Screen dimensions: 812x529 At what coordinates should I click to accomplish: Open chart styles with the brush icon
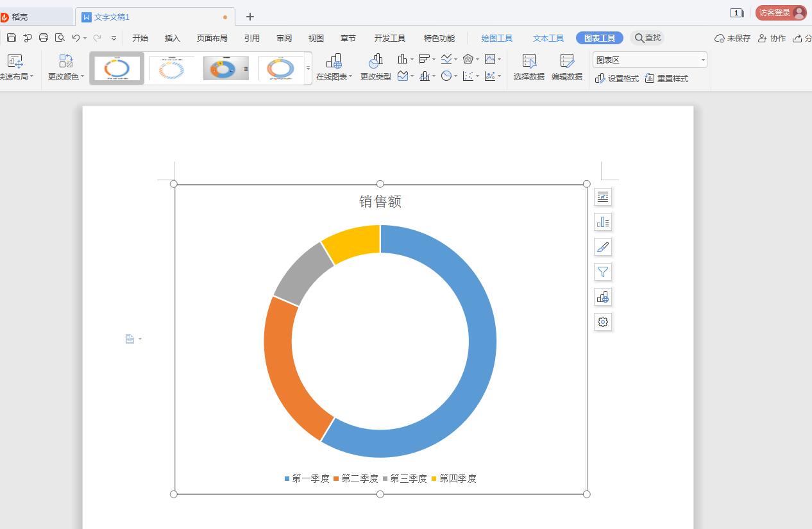(602, 247)
